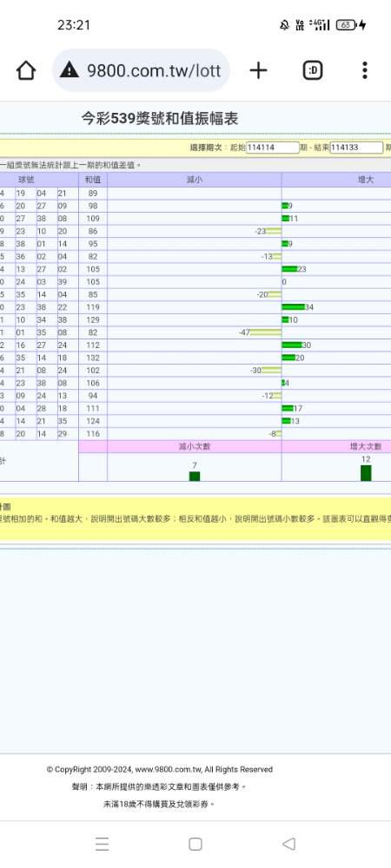Tap the CopyRight 2009-2024 footer line
The height and width of the screenshot is (868, 391).
point(160,769)
